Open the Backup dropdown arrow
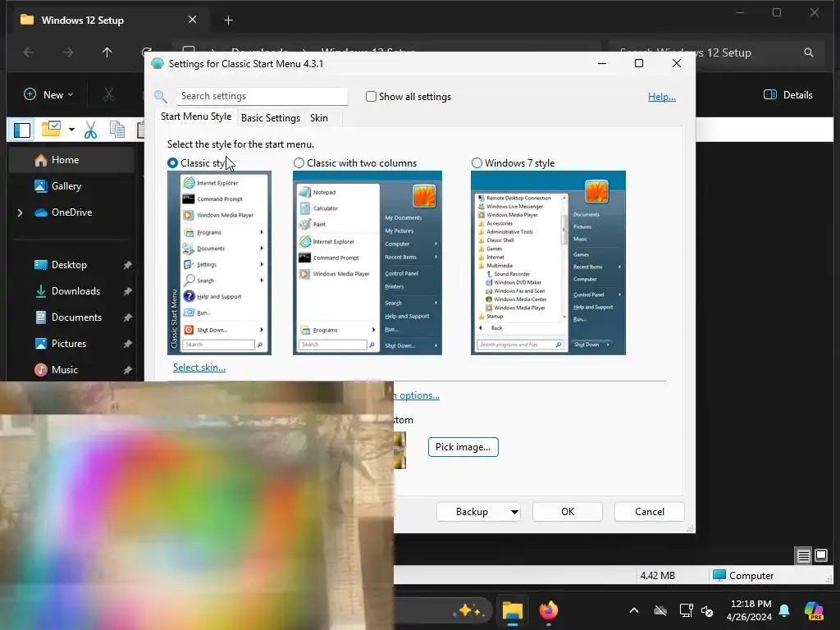840x630 pixels. [x=514, y=512]
